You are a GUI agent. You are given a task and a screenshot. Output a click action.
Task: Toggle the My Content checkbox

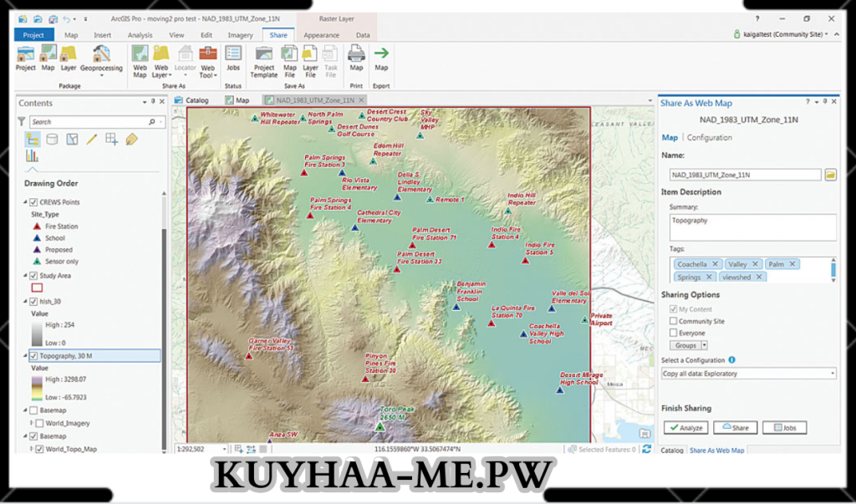point(673,309)
